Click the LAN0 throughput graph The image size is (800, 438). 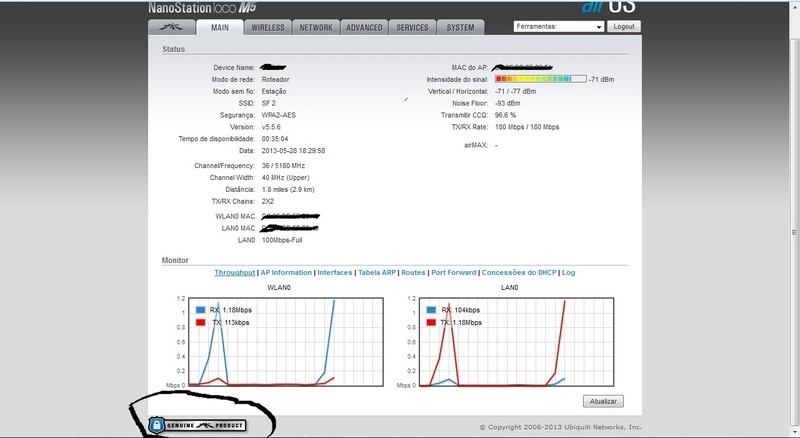pos(516,342)
